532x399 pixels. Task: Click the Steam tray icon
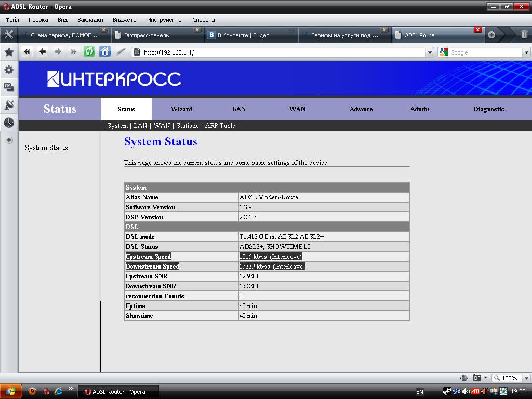[447, 391]
